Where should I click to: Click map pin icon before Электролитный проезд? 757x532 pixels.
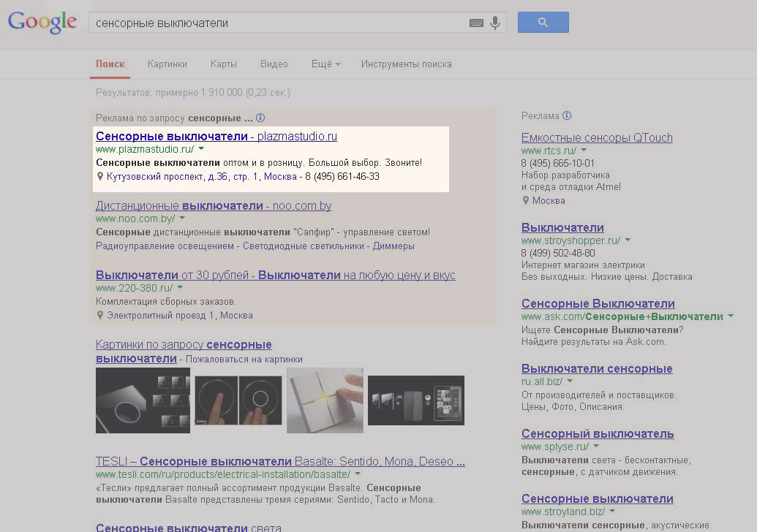coord(100,316)
